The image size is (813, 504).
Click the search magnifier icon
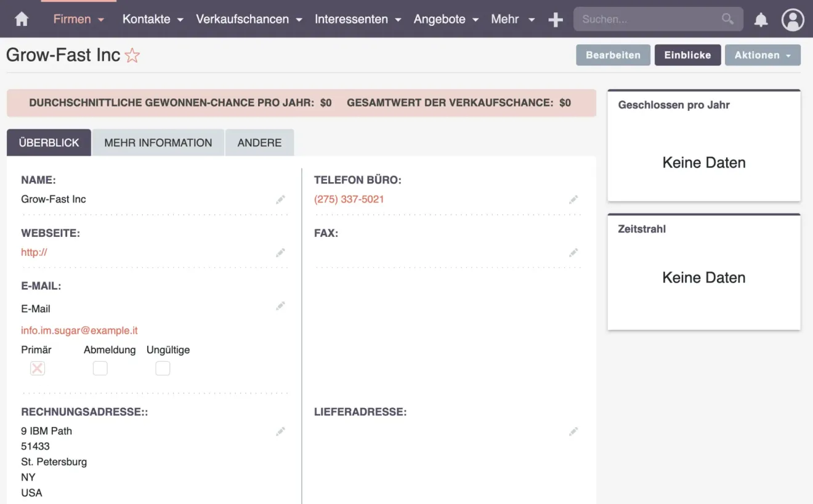click(727, 19)
